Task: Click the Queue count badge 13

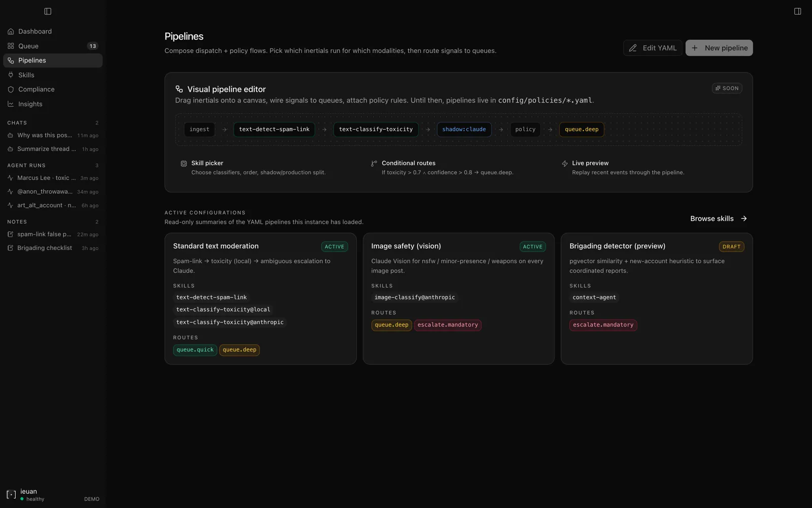Action: 92,46
